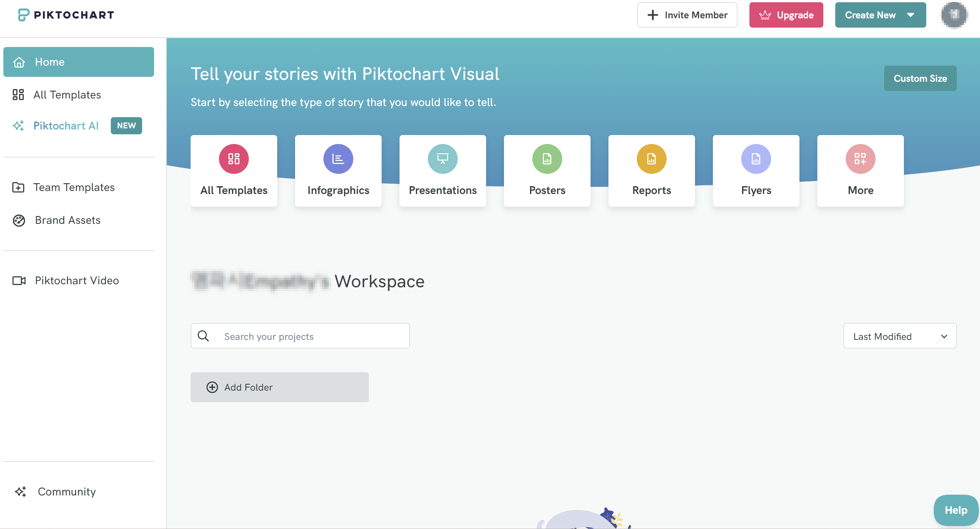Click the Invite Member button
Viewport: 980px width, 529px height.
click(687, 15)
